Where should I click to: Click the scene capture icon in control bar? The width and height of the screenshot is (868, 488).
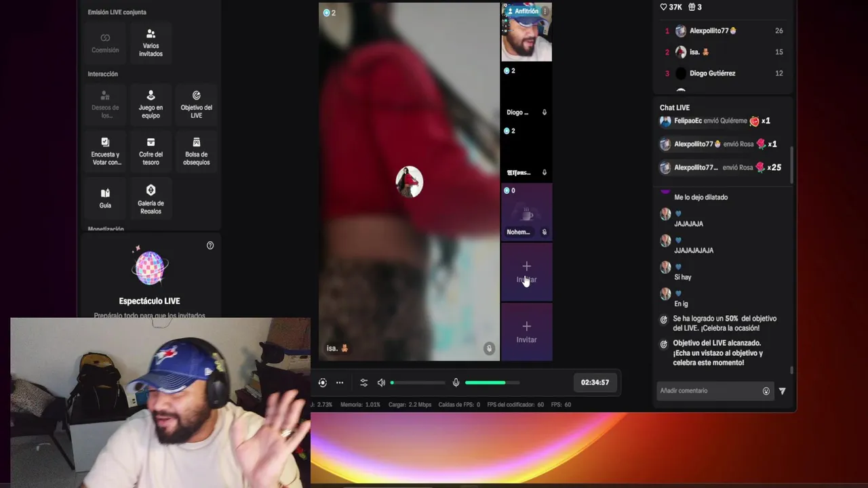pos(323,382)
